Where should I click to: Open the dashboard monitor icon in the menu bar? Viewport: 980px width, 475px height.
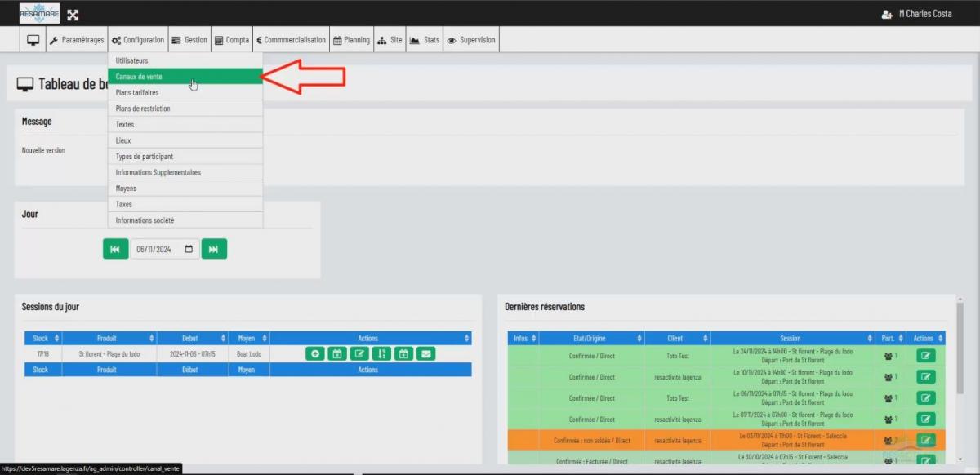pyautogui.click(x=33, y=40)
